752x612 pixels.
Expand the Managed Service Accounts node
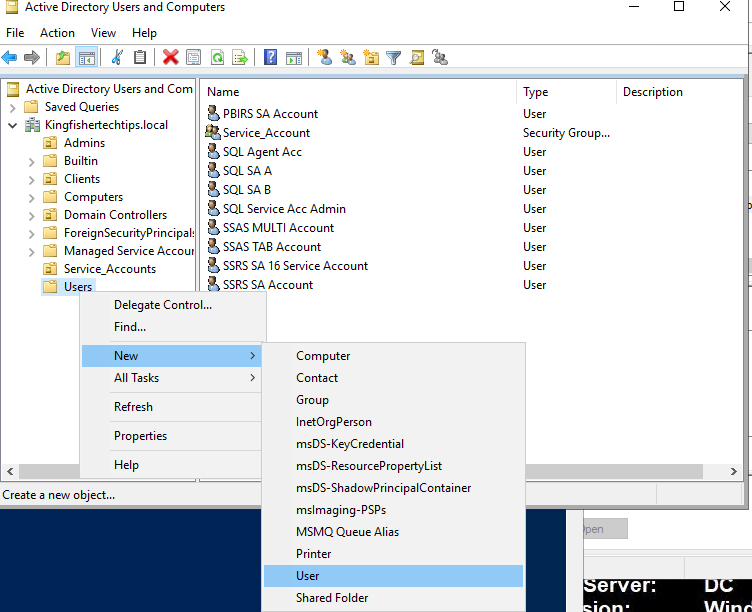(x=32, y=252)
